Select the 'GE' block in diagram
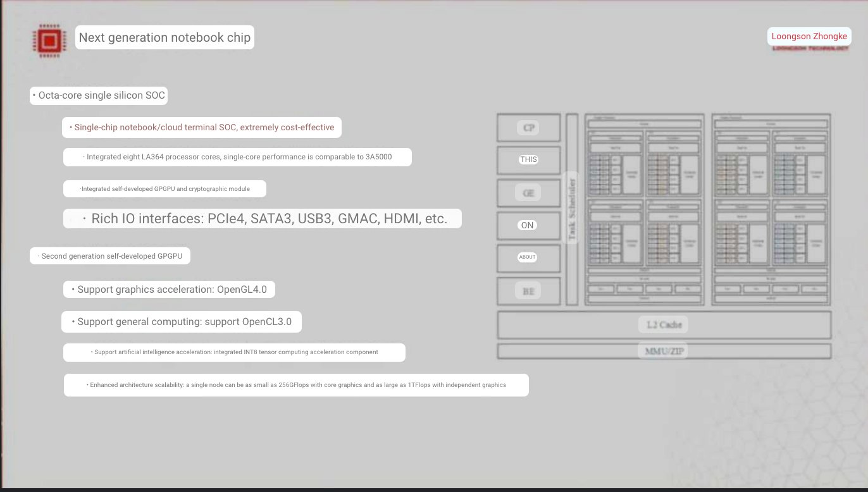868x492 pixels. (529, 193)
